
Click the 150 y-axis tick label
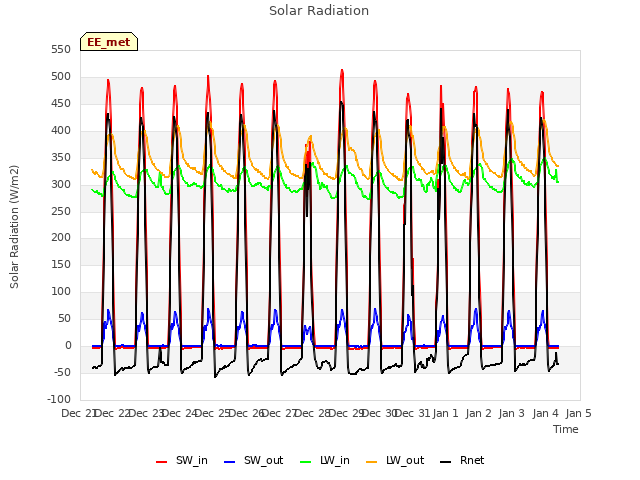(x=61, y=264)
